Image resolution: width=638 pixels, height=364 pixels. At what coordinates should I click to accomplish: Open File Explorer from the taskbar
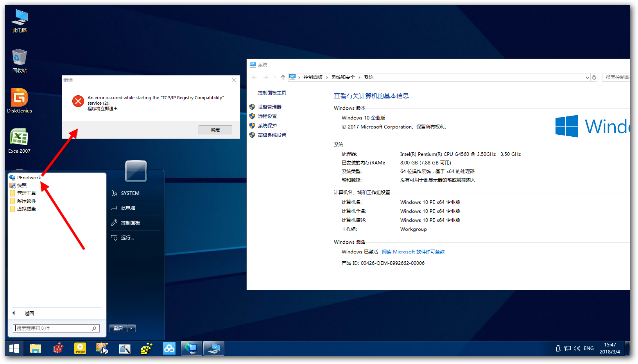click(36, 348)
